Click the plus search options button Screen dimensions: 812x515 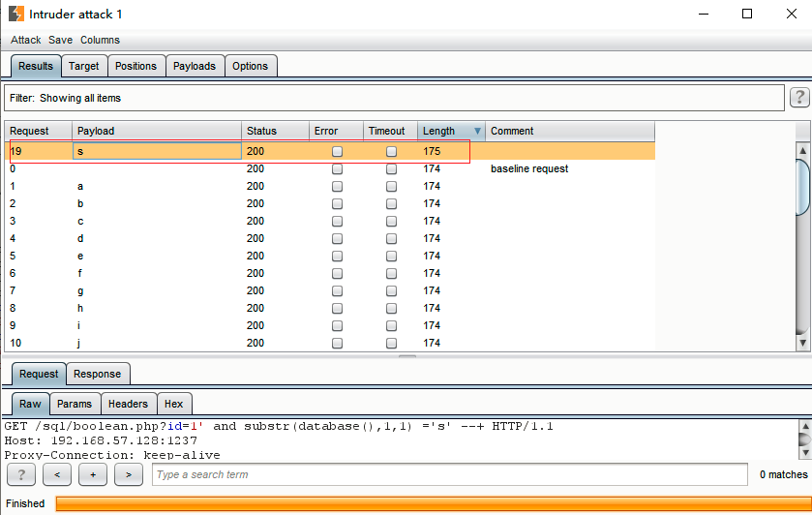pyautogui.click(x=93, y=474)
